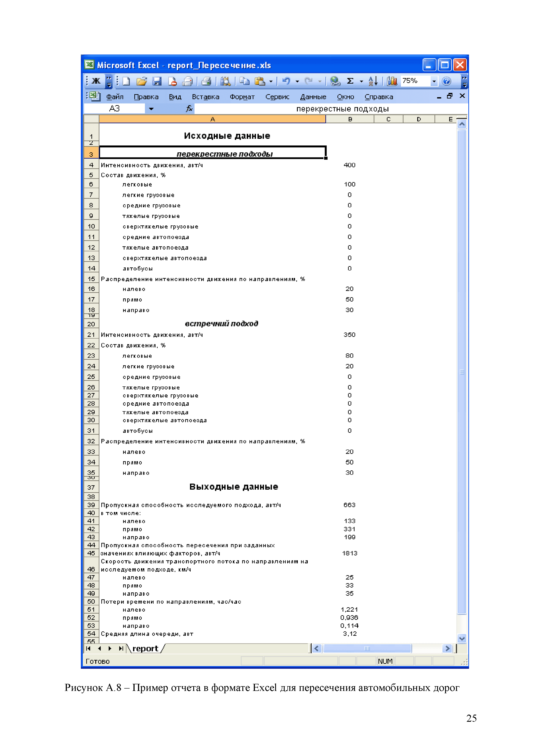Viewport: 535px width, 756px height.
Task: Go to the first sheet tab arrow
Action: coord(88,648)
